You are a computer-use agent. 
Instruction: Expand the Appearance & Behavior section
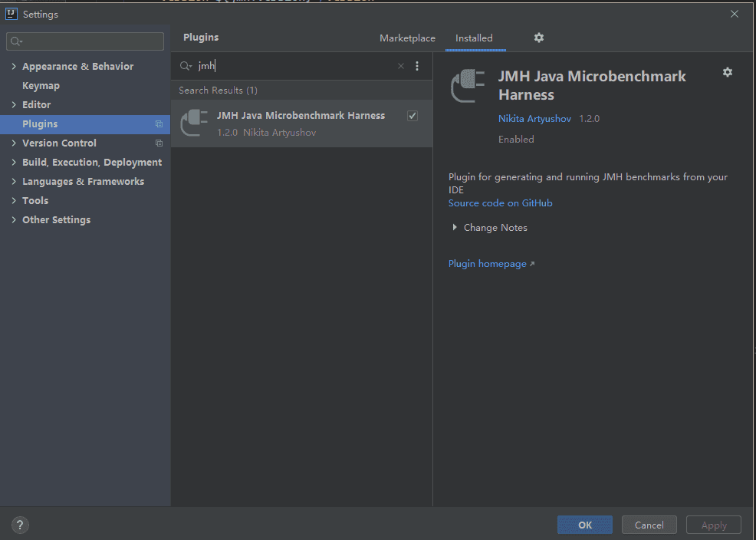click(x=14, y=67)
